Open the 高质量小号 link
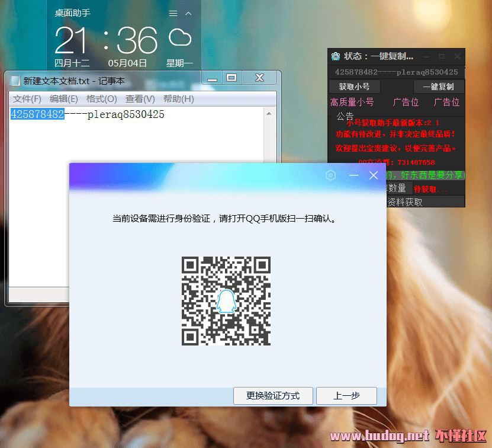Screen dimensions: 492x448 click(x=352, y=102)
